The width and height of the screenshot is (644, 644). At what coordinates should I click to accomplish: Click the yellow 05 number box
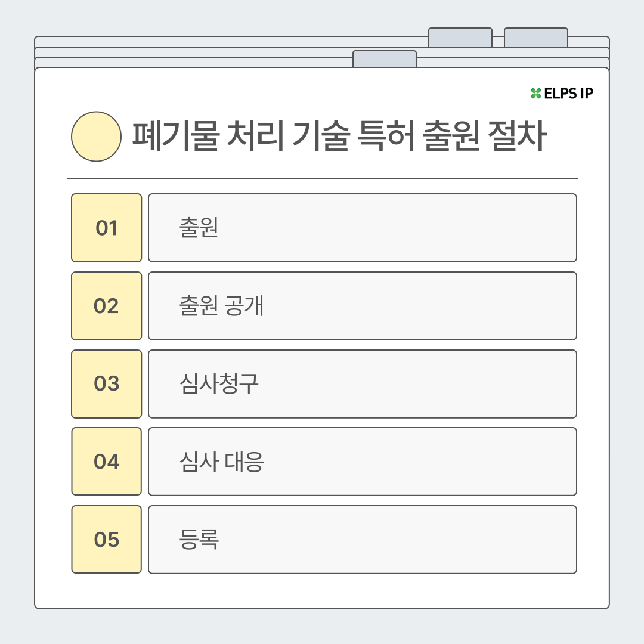(x=106, y=539)
